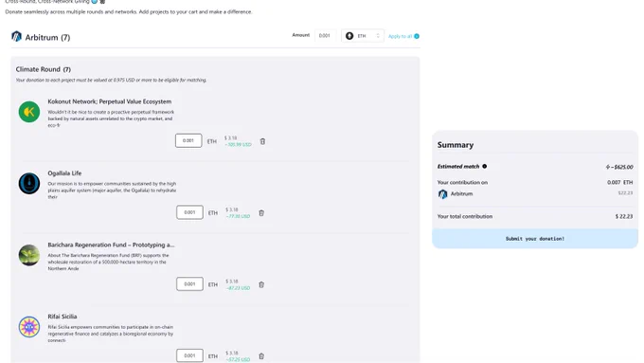
Task: Edit the Ogallala Life donation amount field
Action: point(189,212)
